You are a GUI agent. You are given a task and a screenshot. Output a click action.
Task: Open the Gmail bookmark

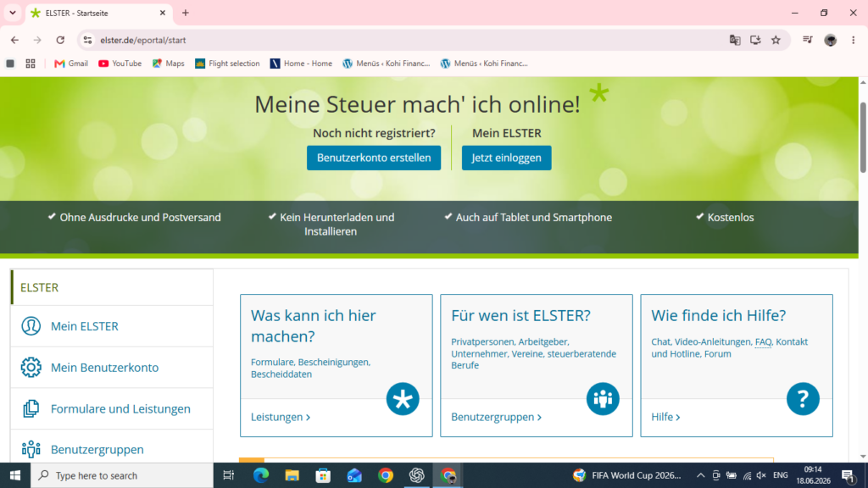(71, 64)
